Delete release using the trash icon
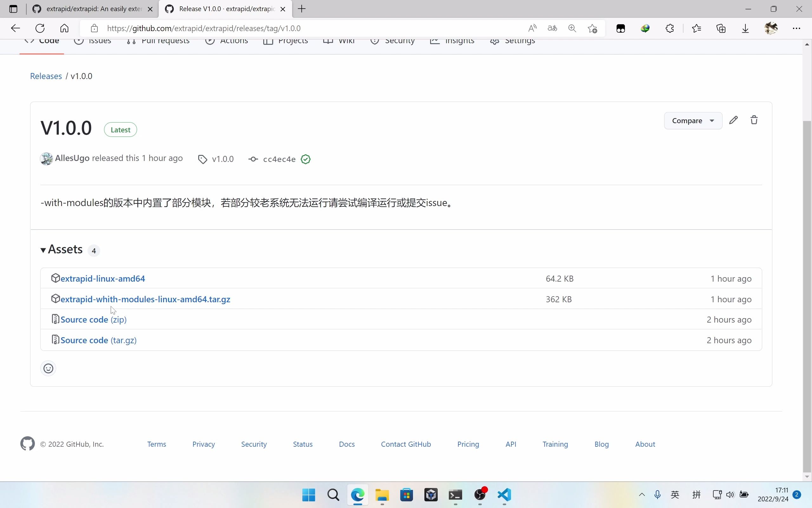The height and width of the screenshot is (508, 812). click(754, 120)
